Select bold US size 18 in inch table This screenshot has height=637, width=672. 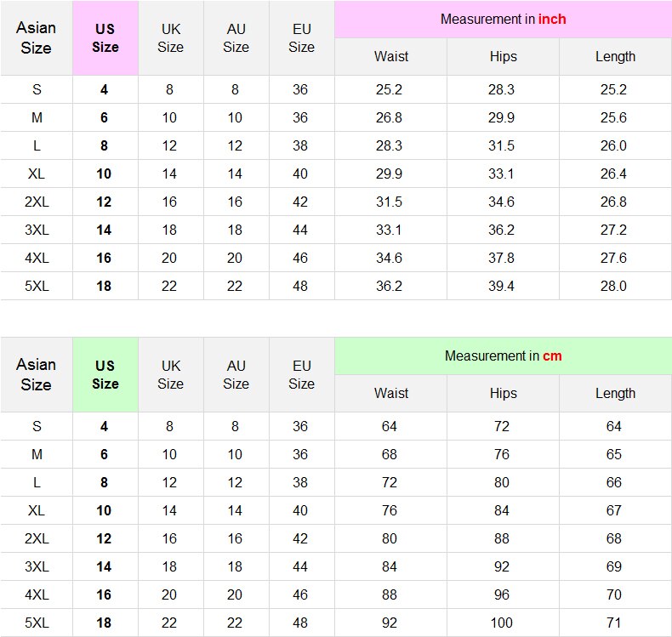coord(104,286)
